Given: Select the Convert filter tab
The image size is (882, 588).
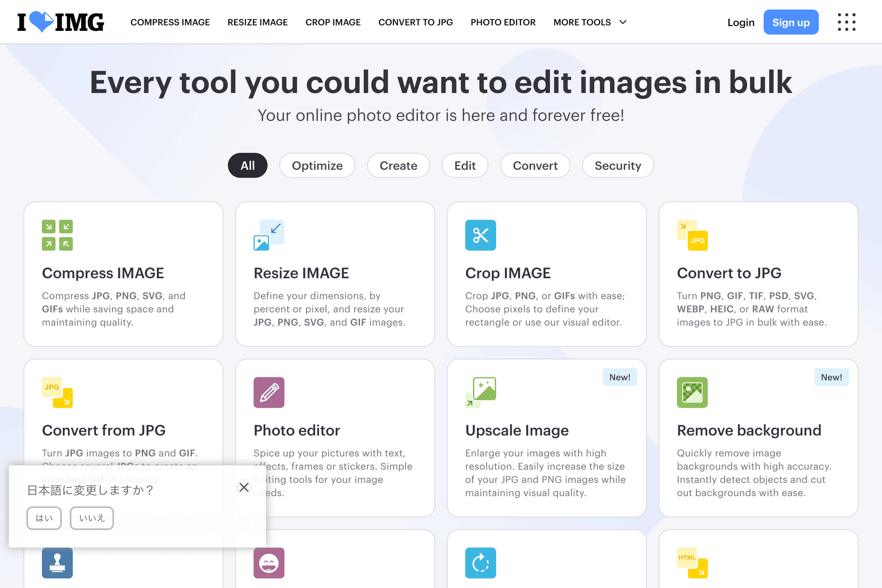Looking at the screenshot, I should pyautogui.click(x=535, y=165).
